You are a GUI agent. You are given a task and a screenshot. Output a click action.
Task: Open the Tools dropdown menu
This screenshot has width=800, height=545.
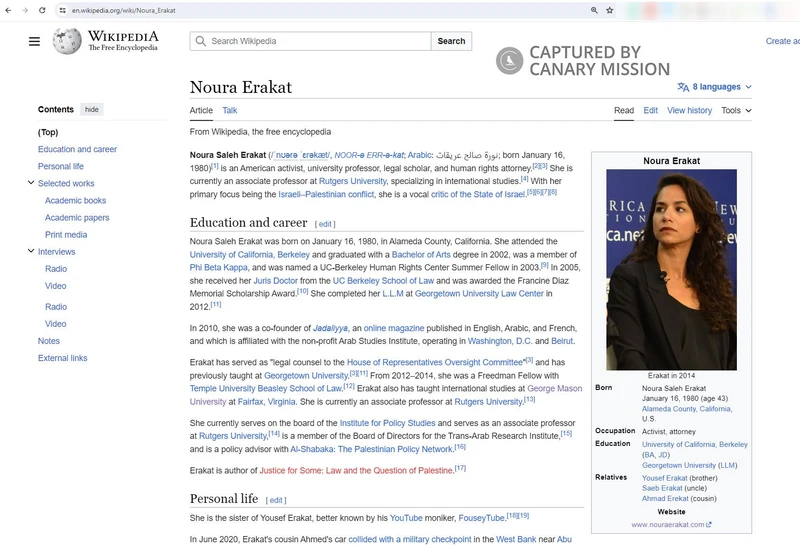[x=736, y=110]
